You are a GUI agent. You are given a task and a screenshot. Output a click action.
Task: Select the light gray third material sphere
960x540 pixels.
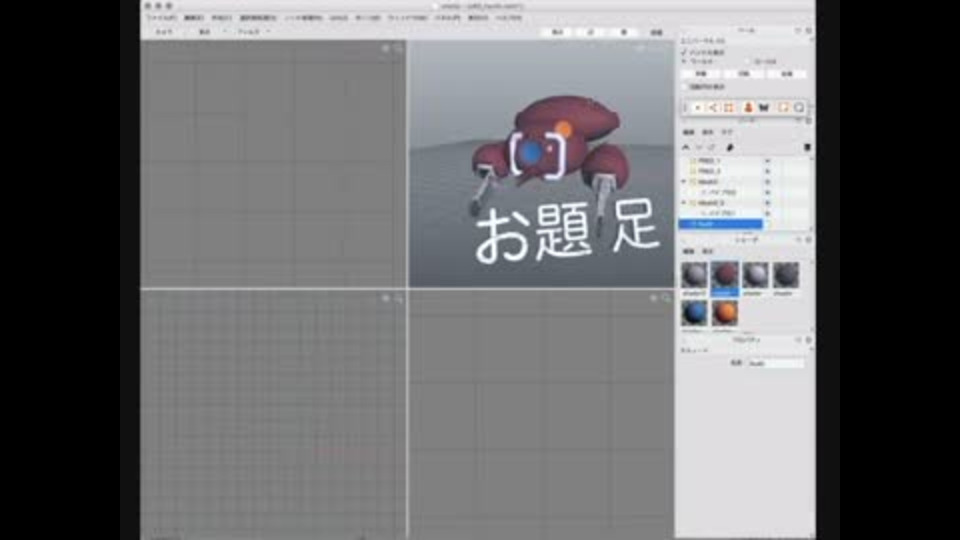click(x=756, y=275)
